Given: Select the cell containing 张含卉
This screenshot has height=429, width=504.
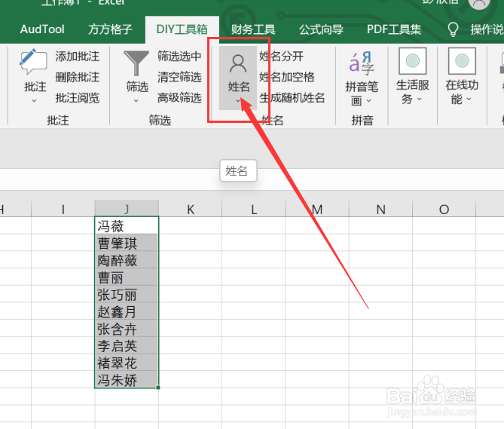Looking at the screenshot, I should pos(127,329).
